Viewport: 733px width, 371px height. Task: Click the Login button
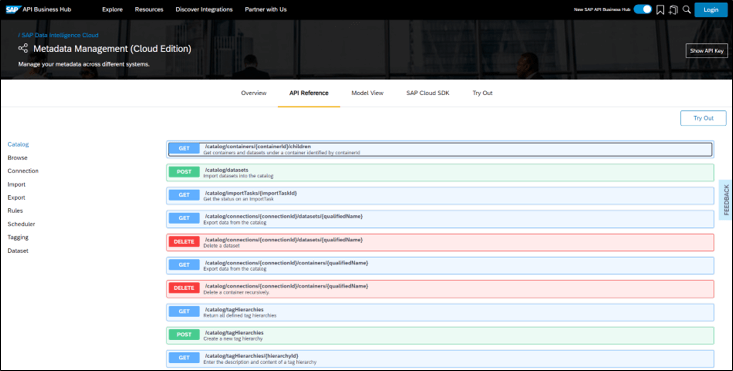click(711, 10)
